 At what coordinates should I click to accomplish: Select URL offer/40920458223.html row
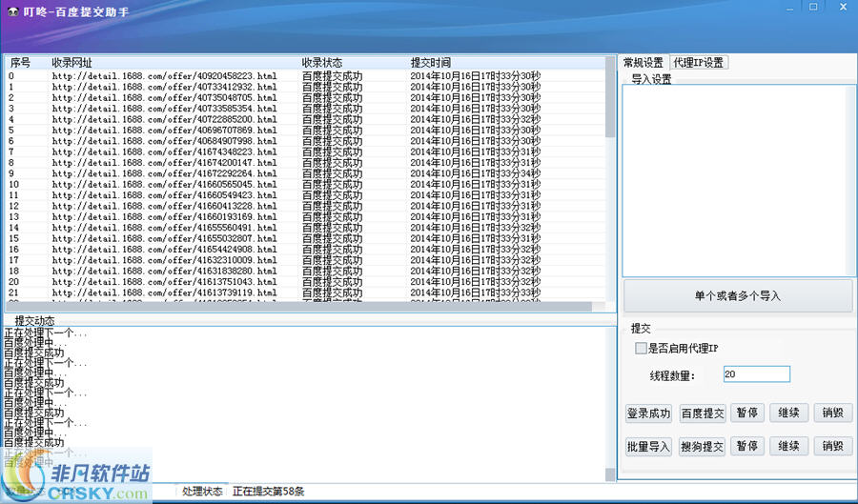coord(305,76)
